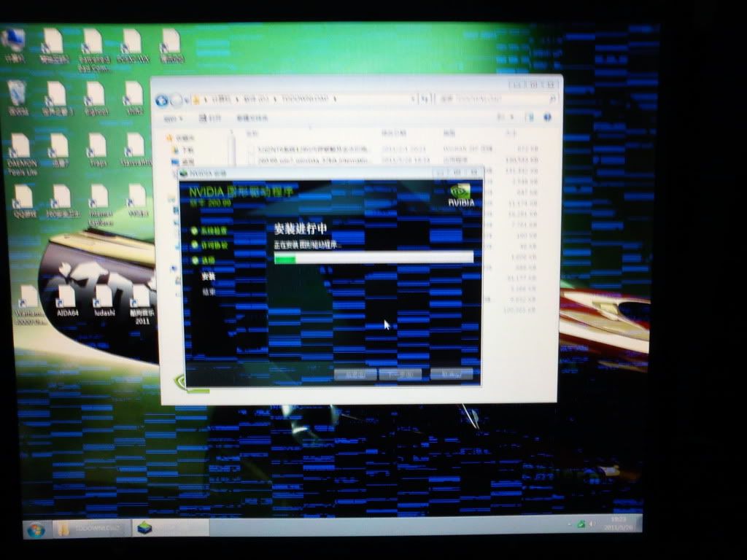Screen dimensions: 747x560
Task: Click the Explorer search field
Action: (498, 98)
